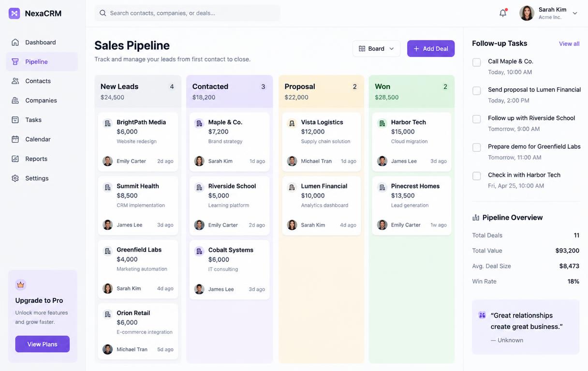Image resolution: width=588 pixels, height=371 pixels.
Task: Check the Send proposal to Lumen Financial task
Action: tap(477, 91)
